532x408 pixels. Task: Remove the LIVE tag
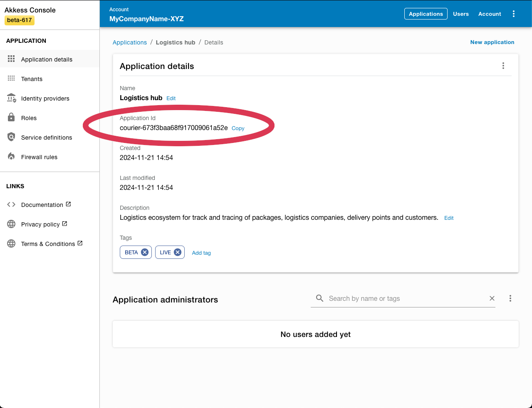point(178,252)
